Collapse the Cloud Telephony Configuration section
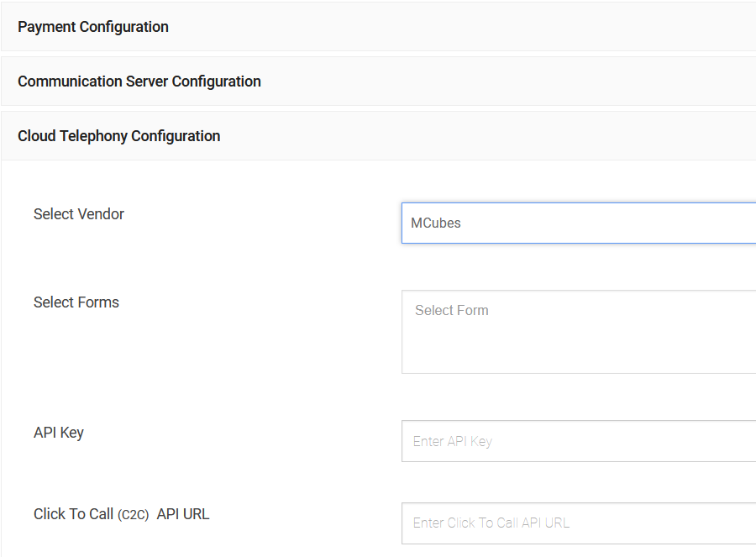756x557 pixels. pos(378,136)
